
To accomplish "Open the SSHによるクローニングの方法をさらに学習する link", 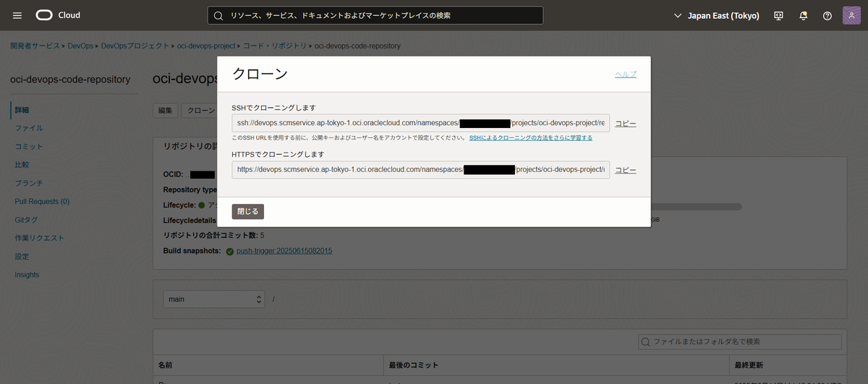I will pos(531,137).
